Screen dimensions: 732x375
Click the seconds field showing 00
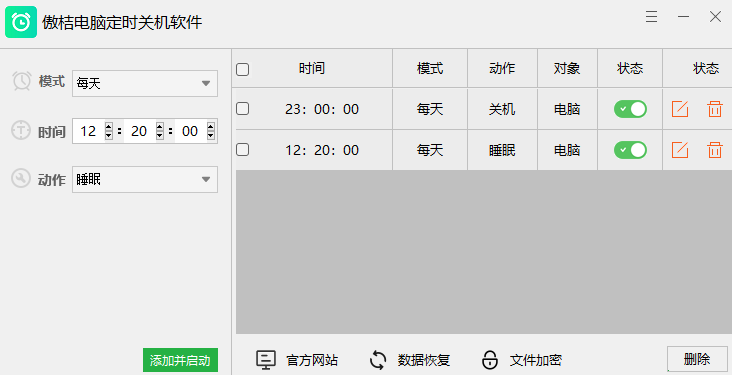point(190,131)
